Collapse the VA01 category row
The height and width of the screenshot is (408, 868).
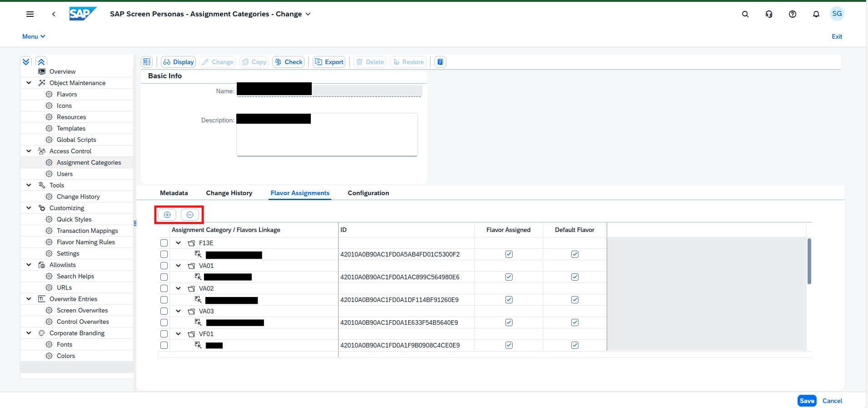pyautogui.click(x=179, y=266)
